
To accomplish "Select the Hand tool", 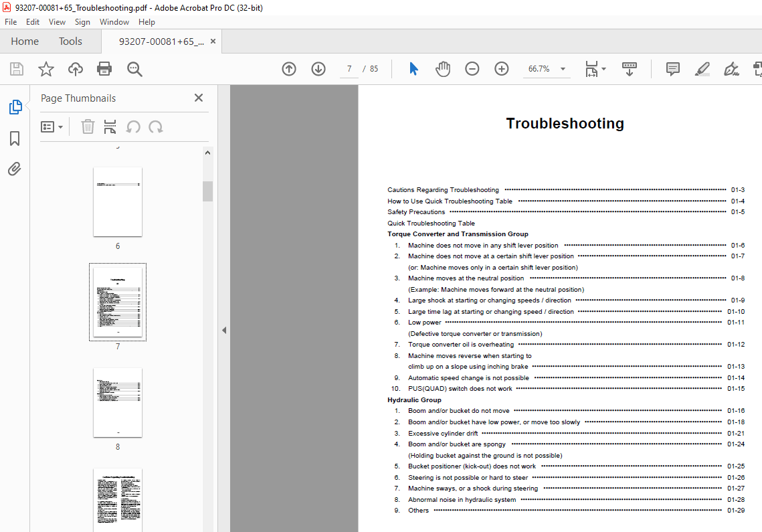I will click(443, 68).
